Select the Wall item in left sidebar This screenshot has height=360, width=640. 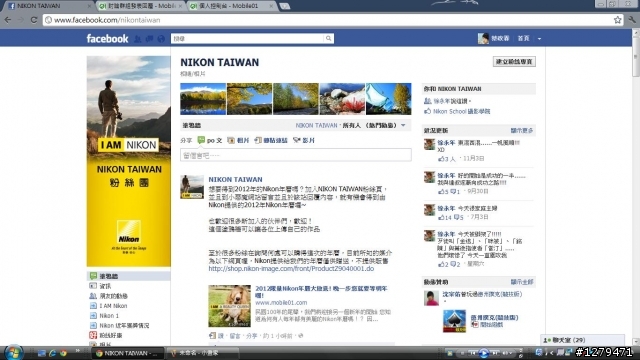pos(129,276)
